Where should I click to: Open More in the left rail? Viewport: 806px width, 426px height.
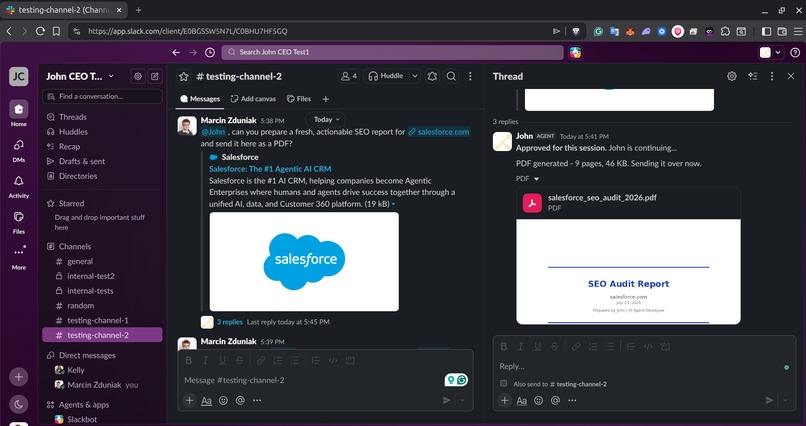19,257
